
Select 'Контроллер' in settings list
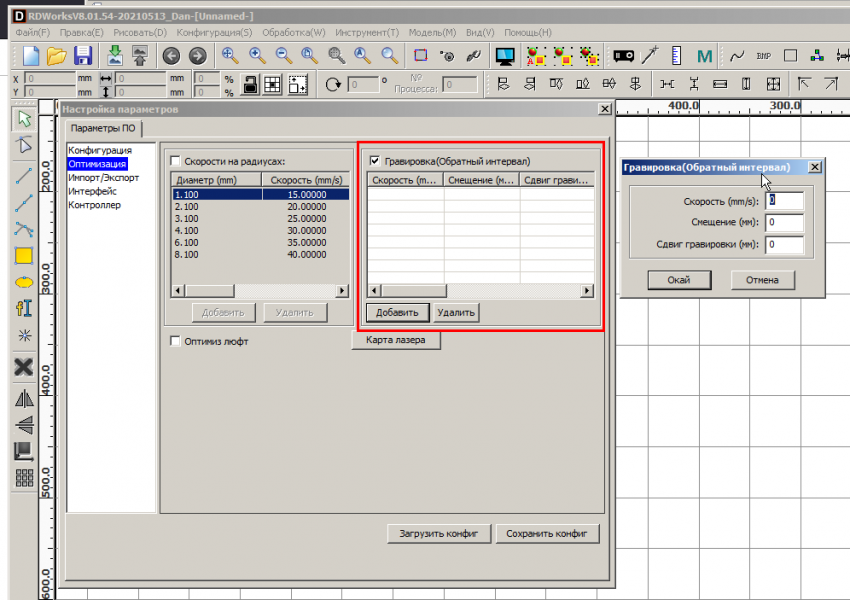coord(94,205)
